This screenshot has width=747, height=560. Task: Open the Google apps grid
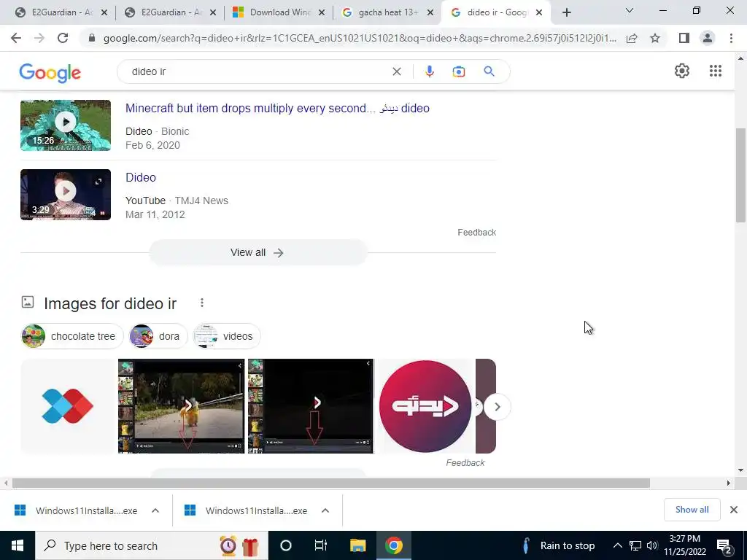tap(715, 71)
